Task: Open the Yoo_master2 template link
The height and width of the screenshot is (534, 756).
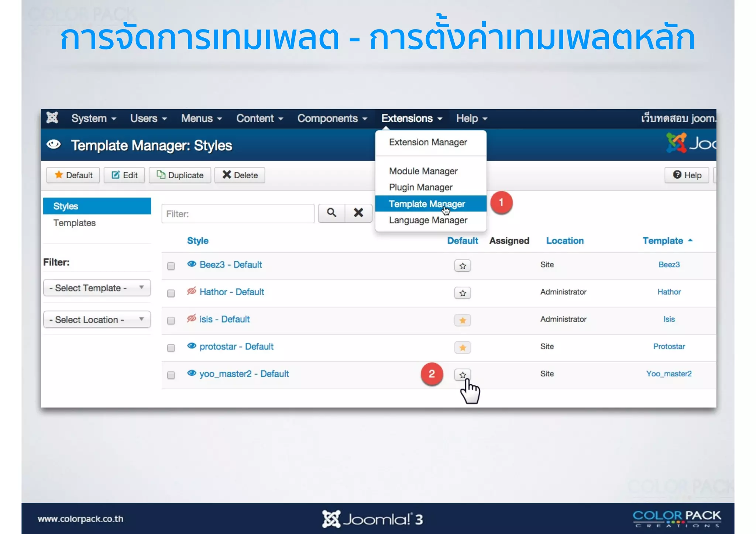Action: pyautogui.click(x=669, y=374)
